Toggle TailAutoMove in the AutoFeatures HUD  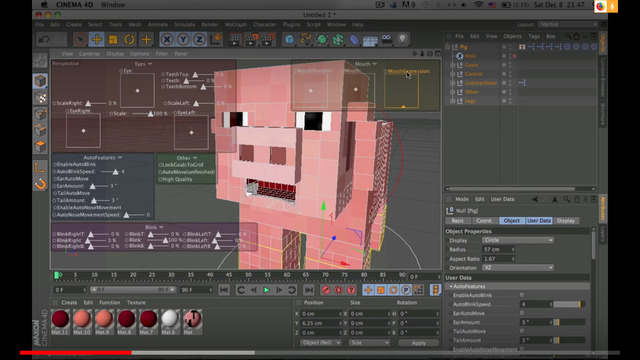(x=71, y=193)
